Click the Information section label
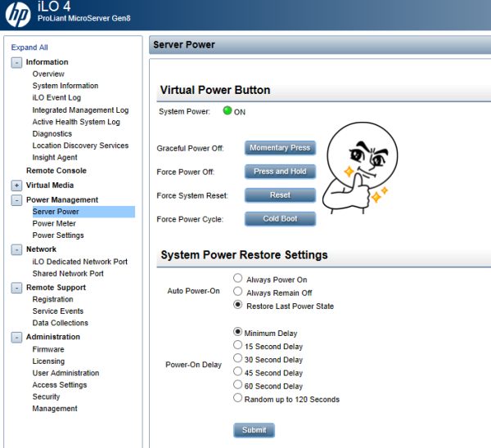The height and width of the screenshot is (448, 491). click(x=47, y=62)
